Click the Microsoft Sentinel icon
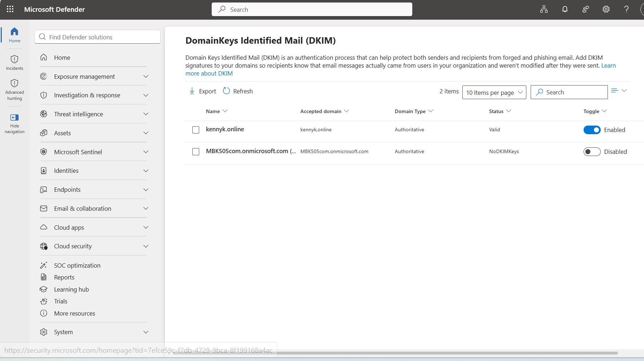The image size is (644, 361). tap(44, 152)
